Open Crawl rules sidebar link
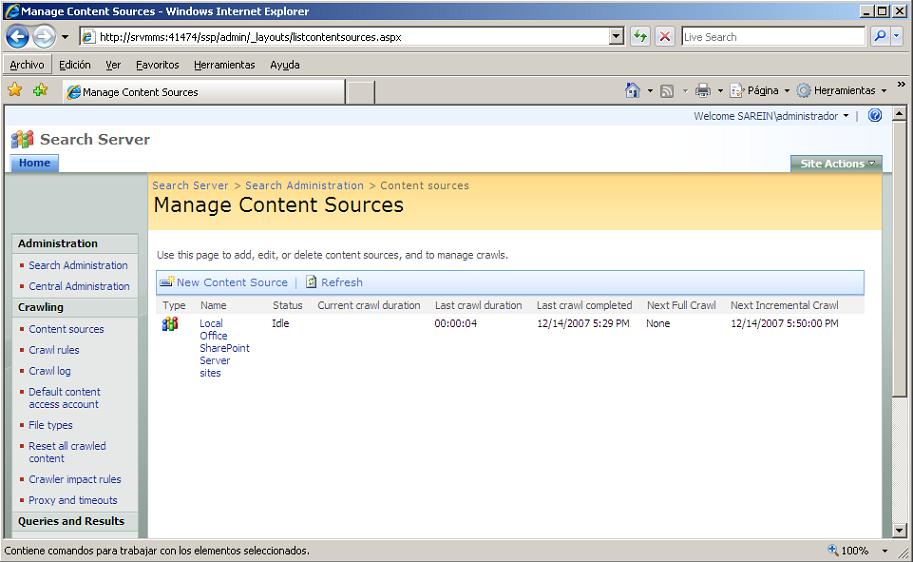 (x=54, y=350)
